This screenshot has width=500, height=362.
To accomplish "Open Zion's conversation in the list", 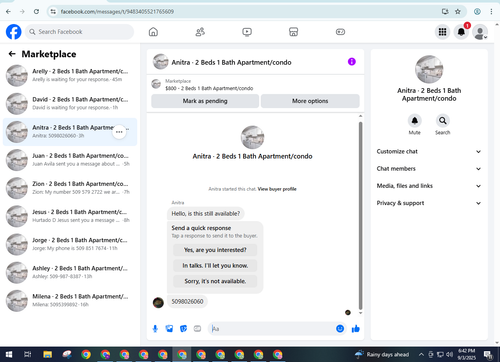I will pos(70,188).
